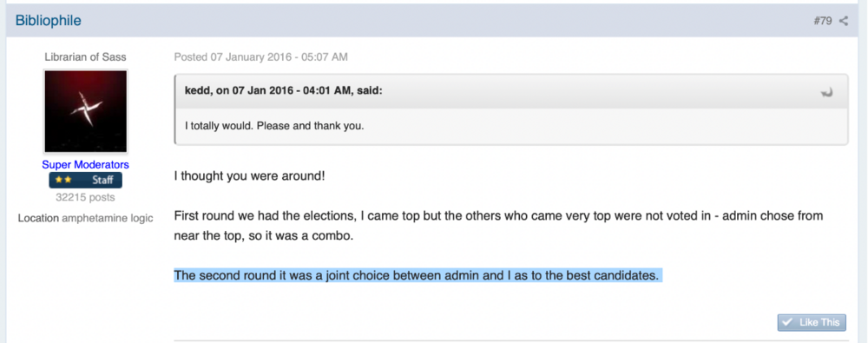
Task: Click the share icon beside post #79
Action: (843, 22)
